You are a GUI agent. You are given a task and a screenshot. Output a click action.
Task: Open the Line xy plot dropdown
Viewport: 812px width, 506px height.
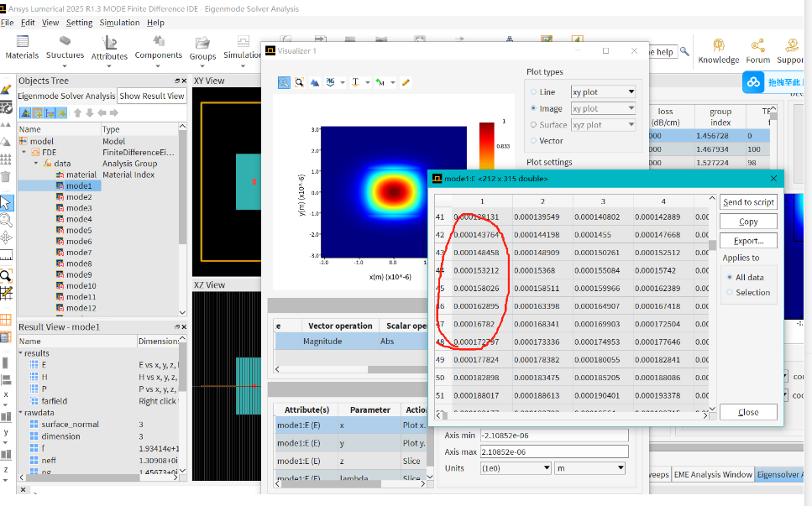pos(603,91)
